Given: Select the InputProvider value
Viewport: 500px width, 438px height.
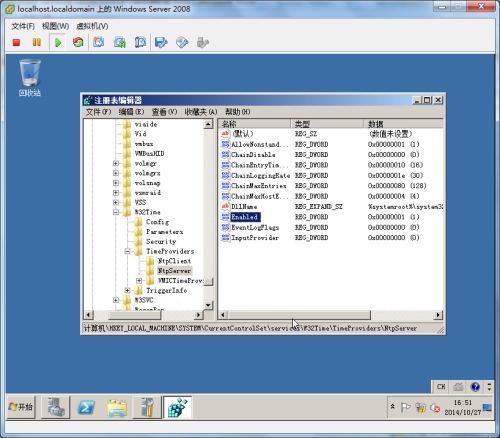Looking at the screenshot, I should (x=255, y=238).
